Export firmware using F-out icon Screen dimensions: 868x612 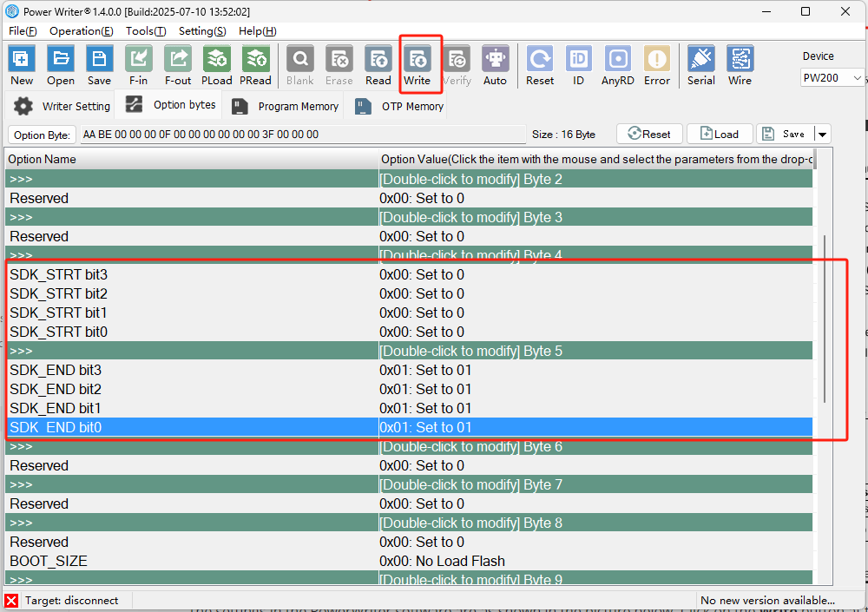pyautogui.click(x=178, y=65)
